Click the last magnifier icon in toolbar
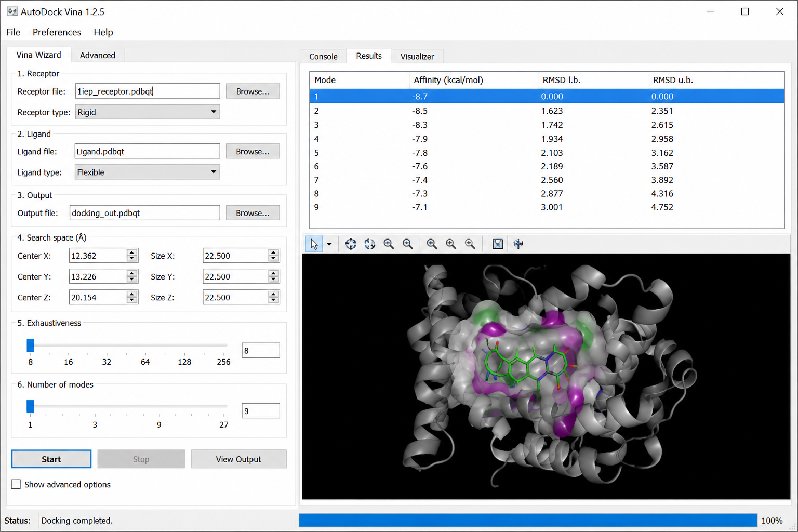The image size is (798, 532). point(470,244)
